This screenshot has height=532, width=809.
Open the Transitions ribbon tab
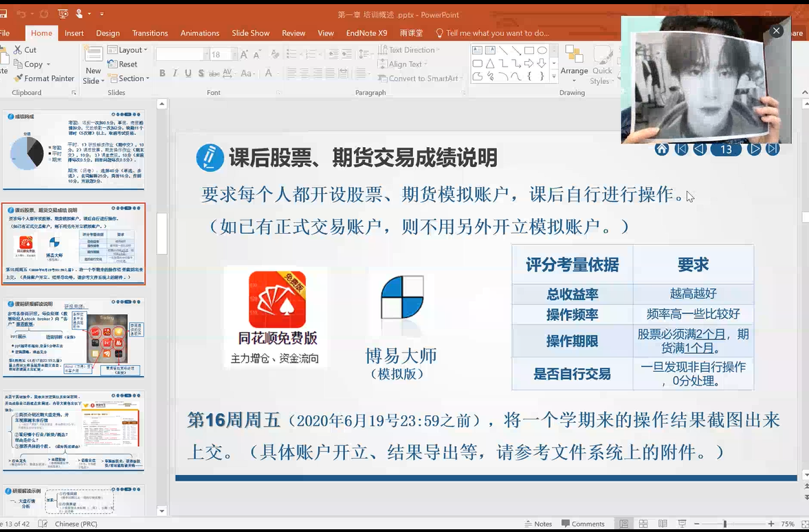click(150, 33)
